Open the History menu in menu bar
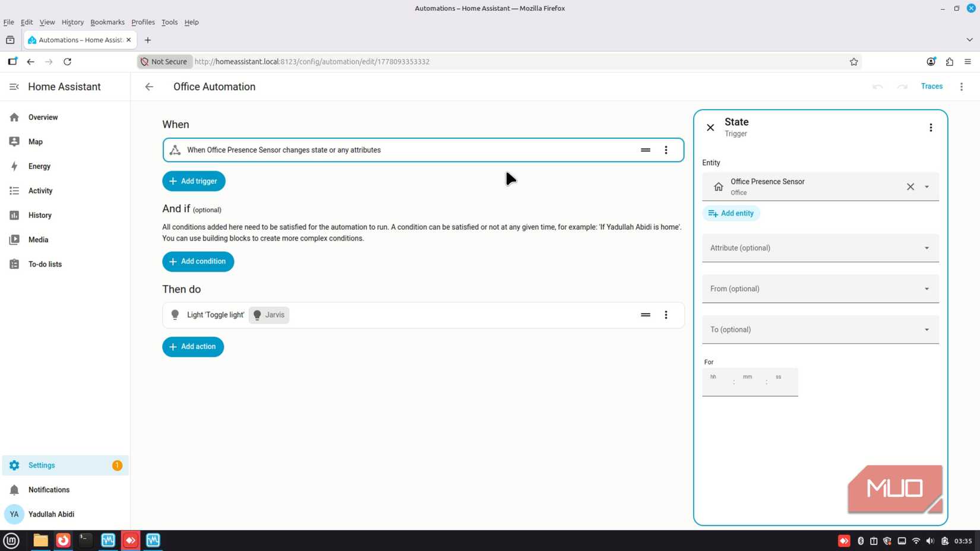The height and width of the screenshot is (551, 980). [72, 22]
